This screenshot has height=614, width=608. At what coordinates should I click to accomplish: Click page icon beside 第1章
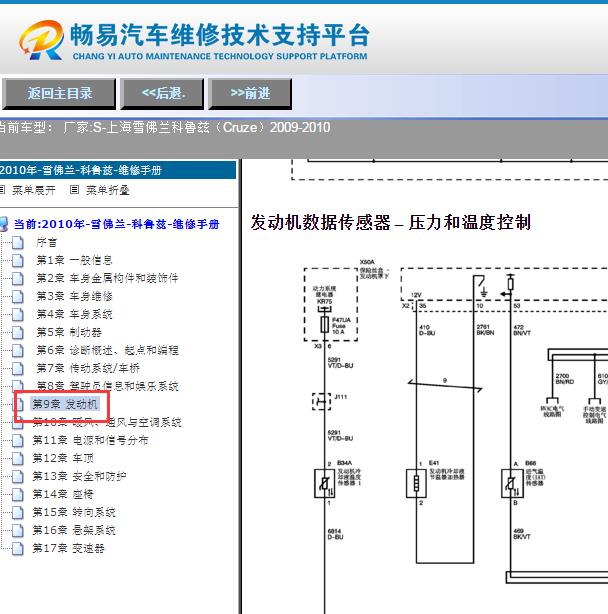[18, 261]
